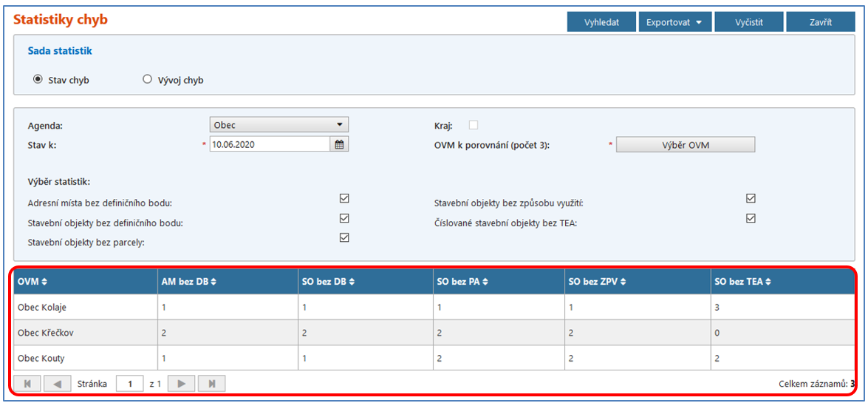Select the Vývoj chyb radio button

tap(147, 80)
